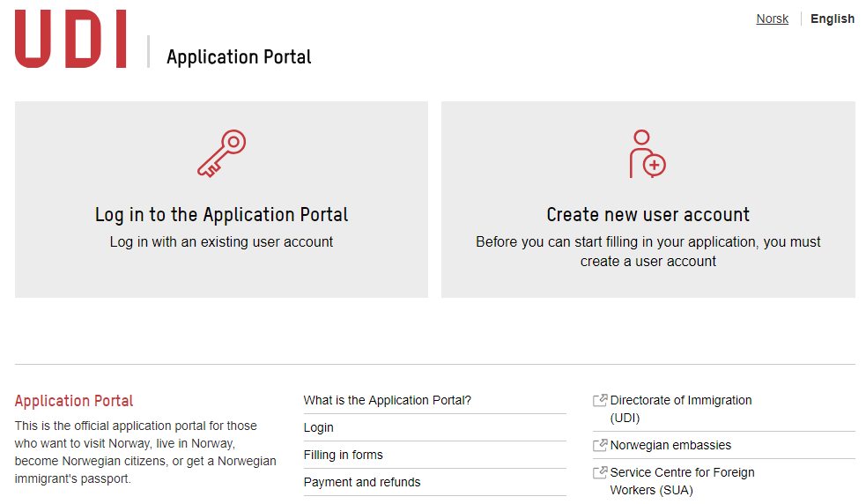Visit Service Centre for Foreign Workers link
The height and width of the screenshot is (504, 866).
click(682, 481)
